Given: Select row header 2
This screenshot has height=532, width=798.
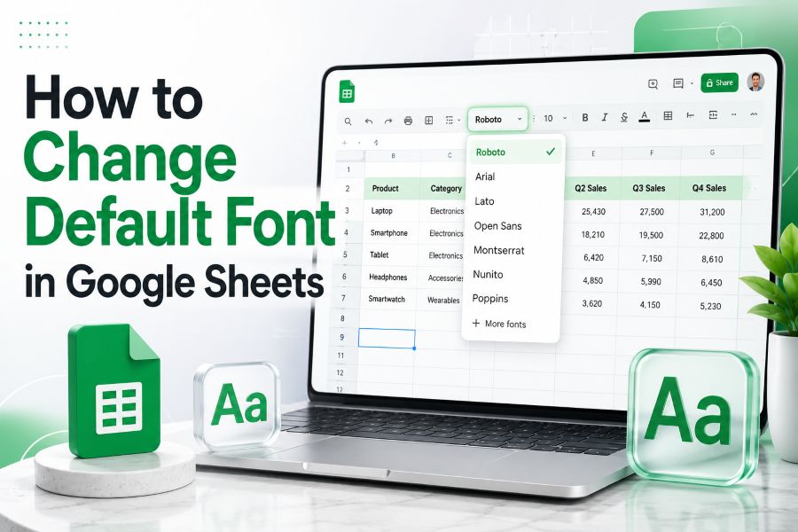Looking at the screenshot, I should click(x=347, y=189).
